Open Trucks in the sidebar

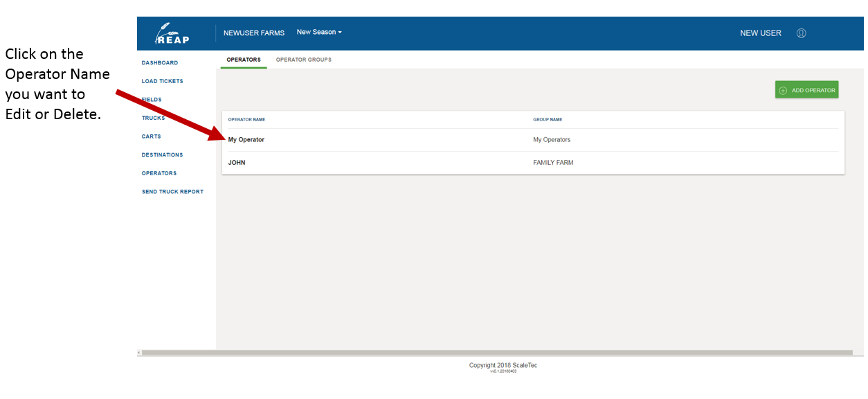coord(154,118)
